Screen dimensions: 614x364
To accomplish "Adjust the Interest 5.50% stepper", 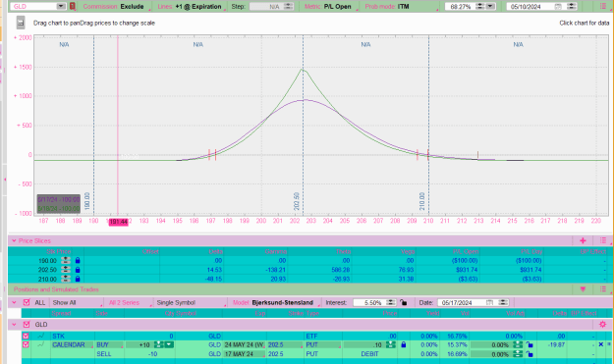I will (391, 302).
